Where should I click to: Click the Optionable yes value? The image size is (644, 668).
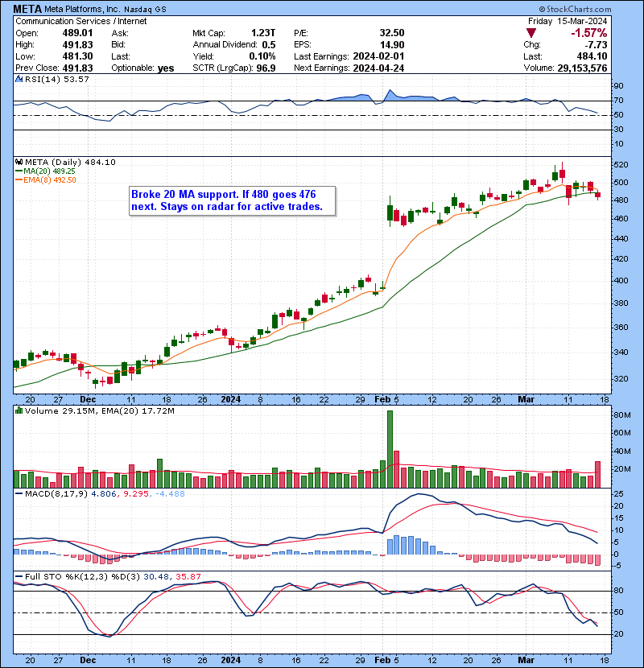pyautogui.click(x=166, y=68)
